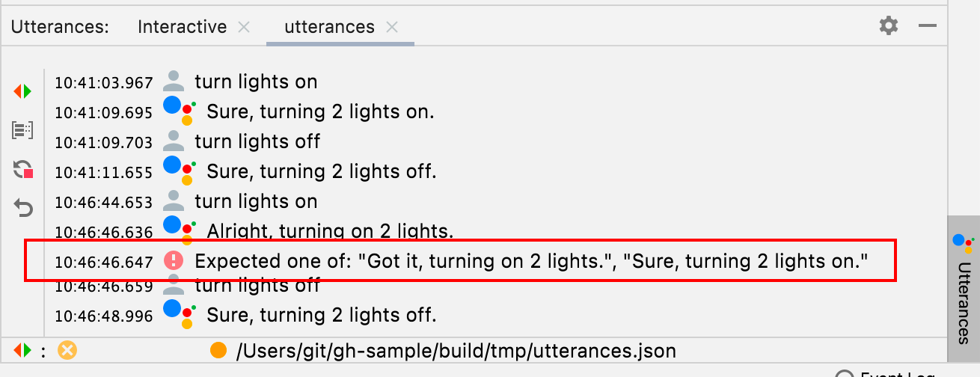The height and width of the screenshot is (377, 980).
Task: Click the bracketed list icon in the left toolbar
Action: pyautogui.click(x=23, y=130)
